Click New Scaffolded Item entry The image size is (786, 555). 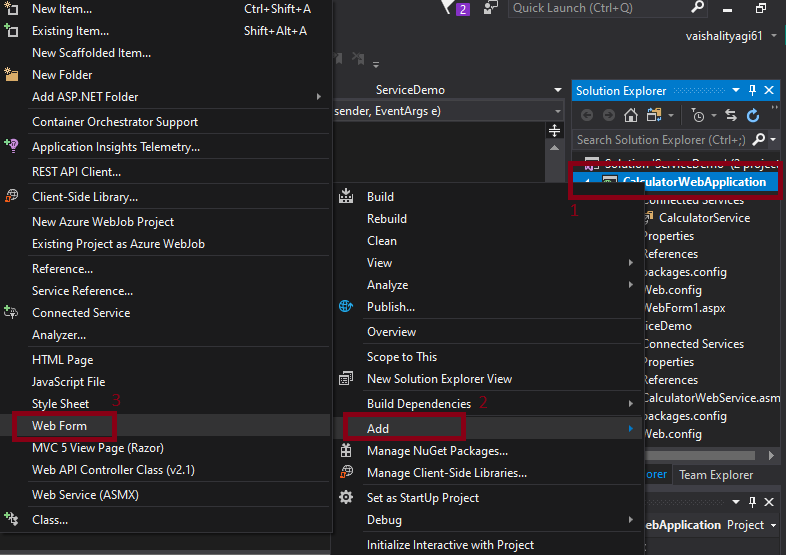[165, 53]
